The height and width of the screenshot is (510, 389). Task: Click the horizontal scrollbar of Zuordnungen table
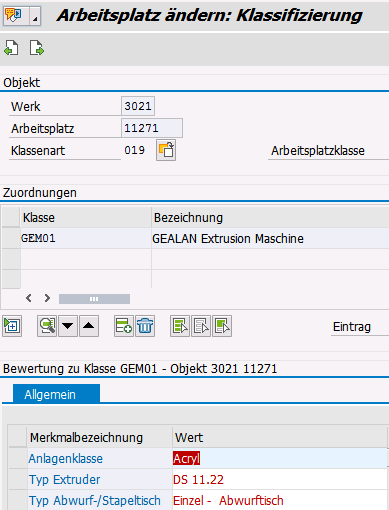pos(94,299)
